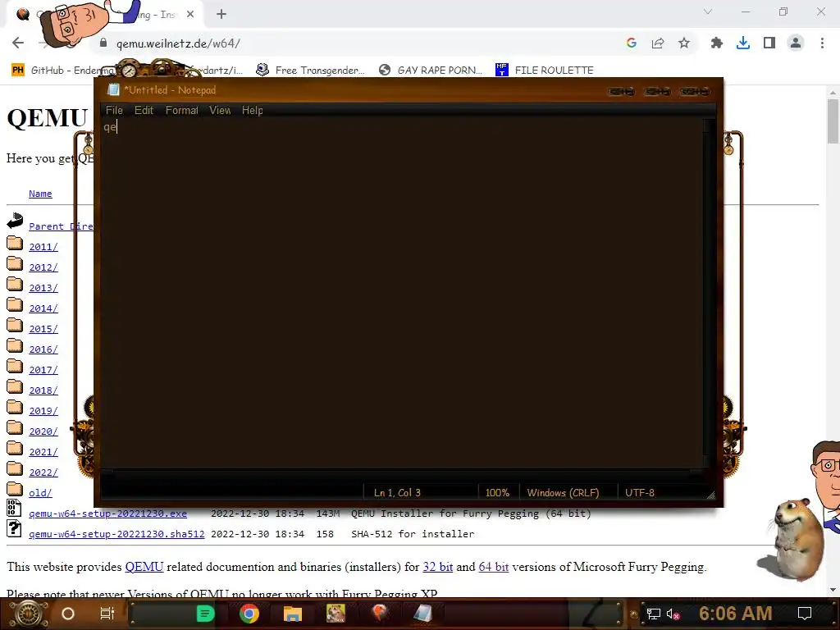Viewport: 840px width, 630px height.
Task: Open the FILE ROULETTE bookmark
Action: click(x=545, y=71)
